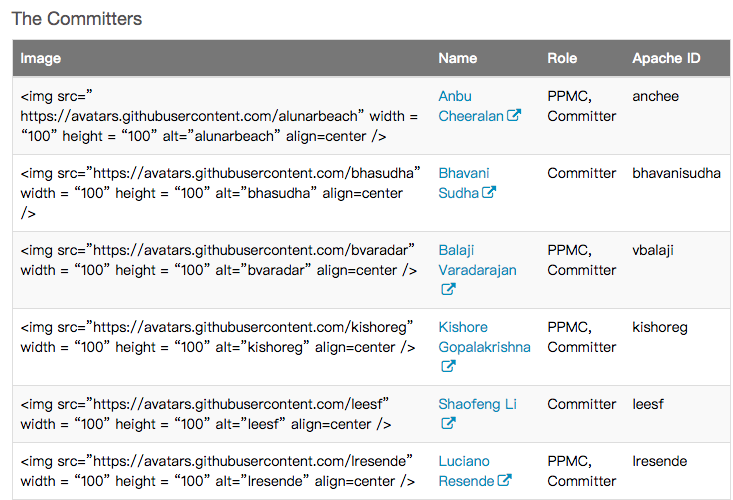The height and width of the screenshot is (500, 733).
Task: Click the Role column header
Action: coord(562,59)
